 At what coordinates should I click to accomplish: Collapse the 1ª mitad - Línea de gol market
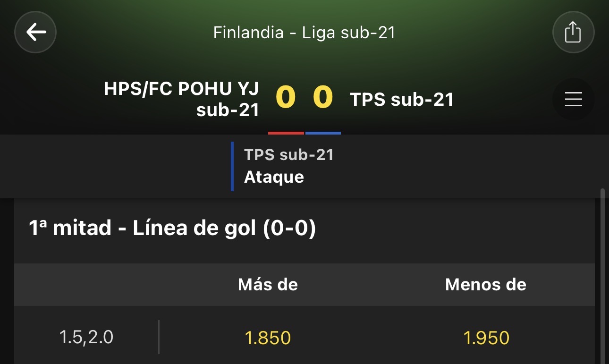[x=172, y=229]
